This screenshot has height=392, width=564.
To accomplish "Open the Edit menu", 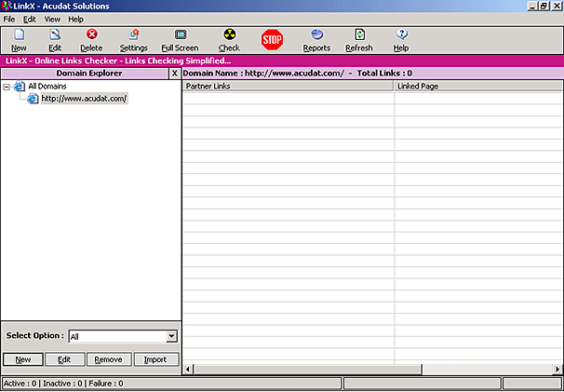I will (30, 20).
